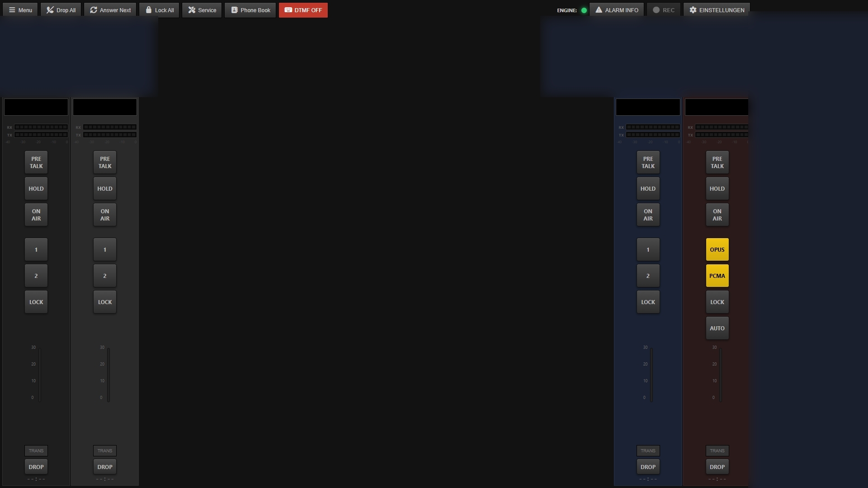Toggle DTMF OFF in the toolbar
Viewport: 868px width, 488px height.
click(303, 9)
